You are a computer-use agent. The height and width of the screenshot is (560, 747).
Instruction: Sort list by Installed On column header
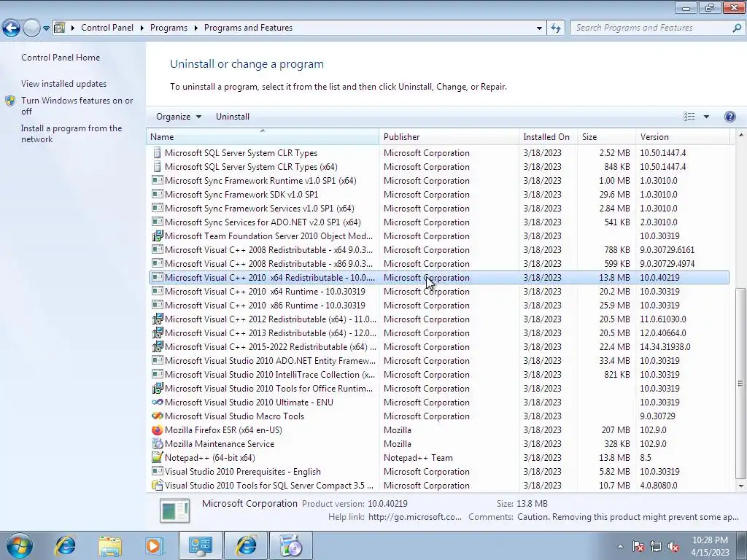tap(548, 136)
